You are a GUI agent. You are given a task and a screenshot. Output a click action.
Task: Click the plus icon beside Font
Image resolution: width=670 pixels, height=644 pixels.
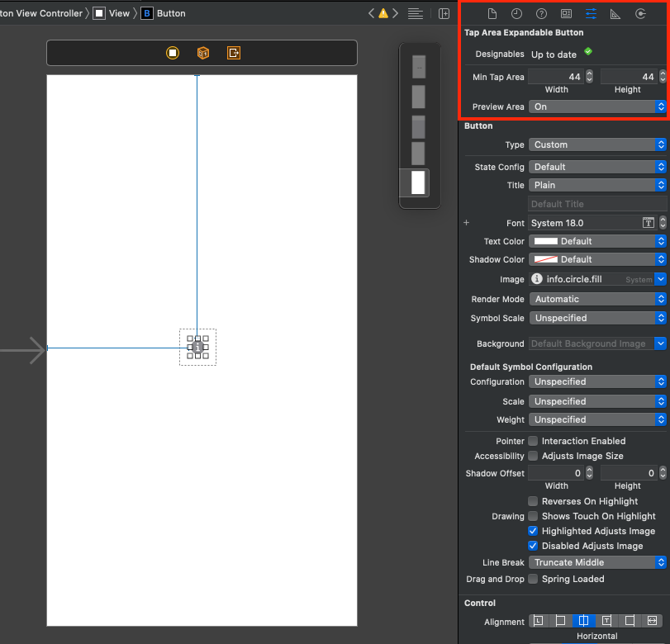coord(466,222)
